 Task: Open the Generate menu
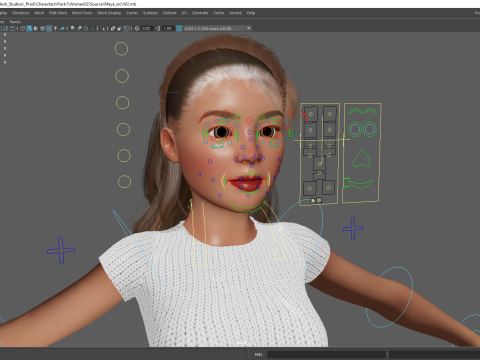click(x=200, y=13)
